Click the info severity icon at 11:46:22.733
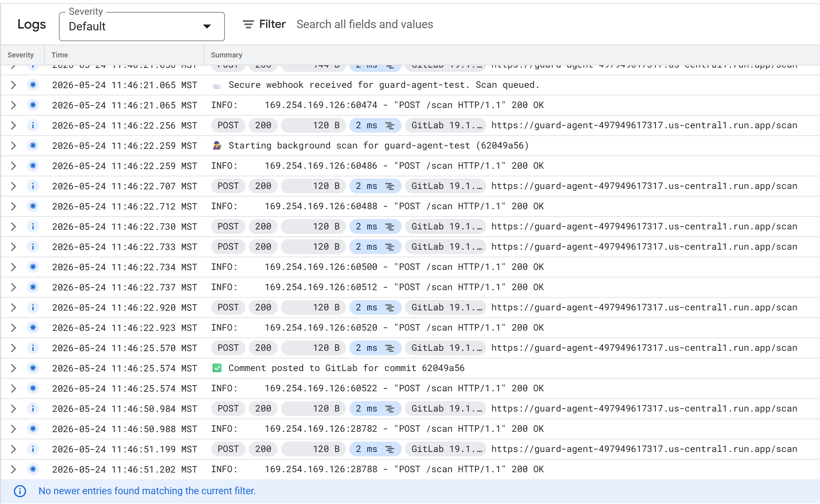Image resolution: width=820 pixels, height=504 pixels. [33, 247]
